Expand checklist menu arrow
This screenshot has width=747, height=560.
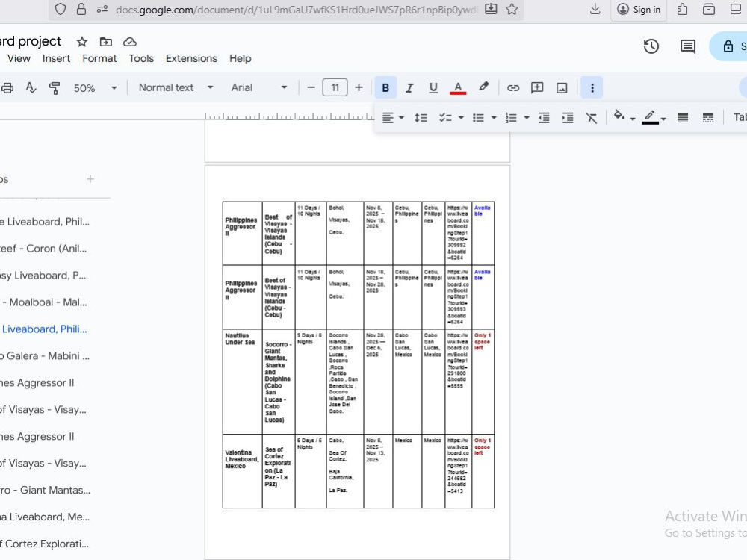tap(461, 118)
